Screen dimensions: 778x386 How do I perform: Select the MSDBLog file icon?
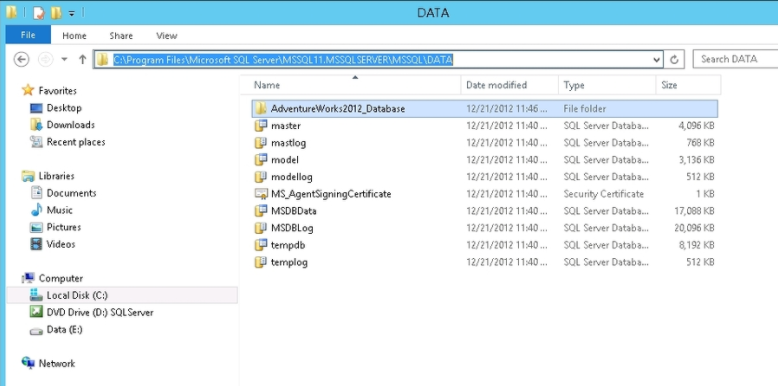tap(261, 228)
